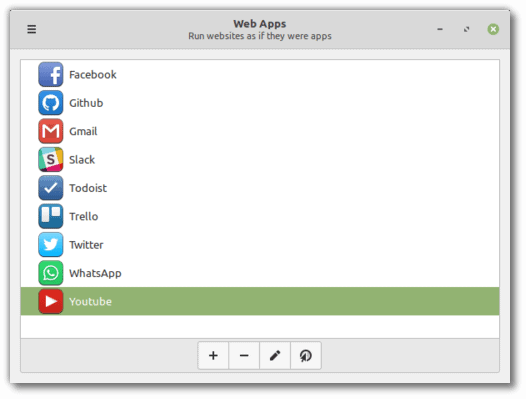Minimize the Web Apps window
Screen dimensions: 526x399
(x=440, y=29)
